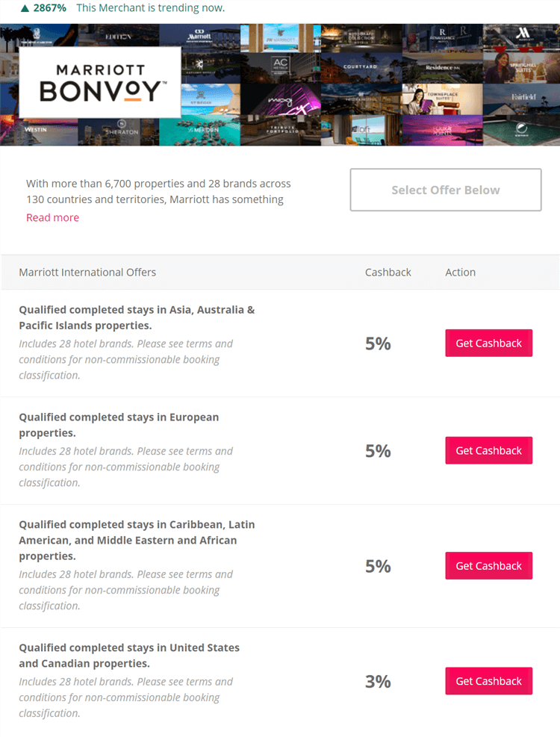Screen dimensions: 560x737
Task: Click the Westin brand tile
Action: [37, 130]
